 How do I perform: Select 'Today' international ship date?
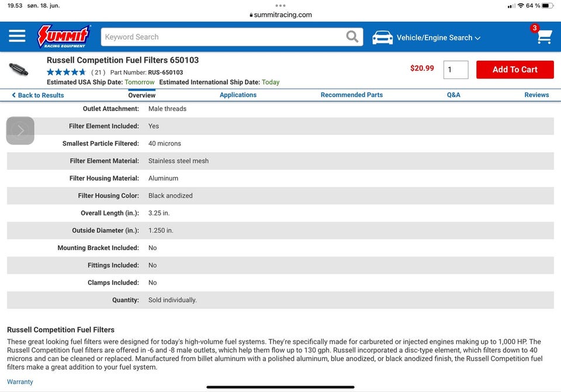(x=271, y=82)
